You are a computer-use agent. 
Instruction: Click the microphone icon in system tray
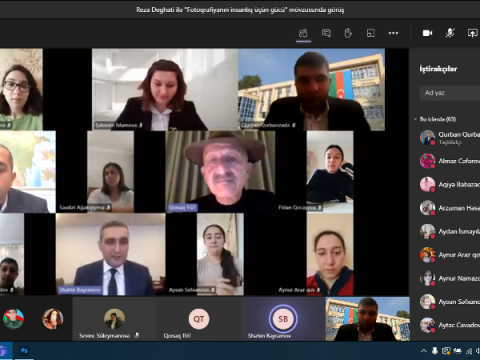[434, 351]
